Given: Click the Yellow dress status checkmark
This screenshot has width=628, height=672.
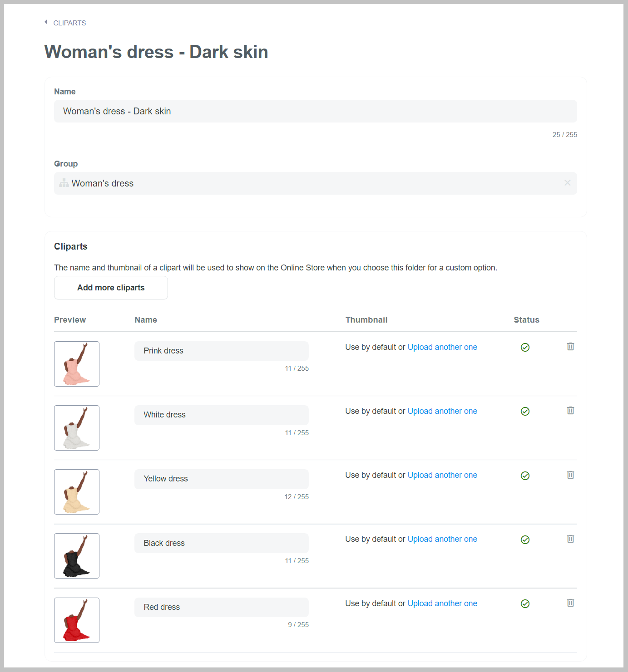Looking at the screenshot, I should pos(525,476).
